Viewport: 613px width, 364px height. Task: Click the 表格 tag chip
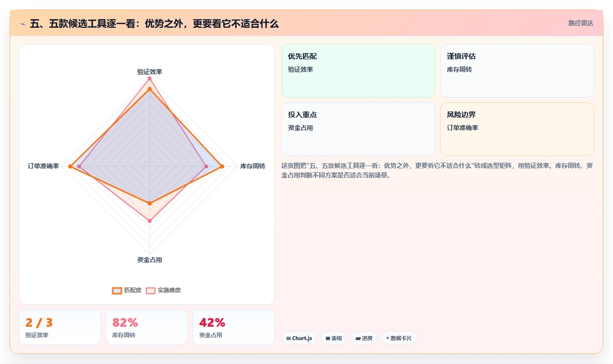tap(334, 338)
